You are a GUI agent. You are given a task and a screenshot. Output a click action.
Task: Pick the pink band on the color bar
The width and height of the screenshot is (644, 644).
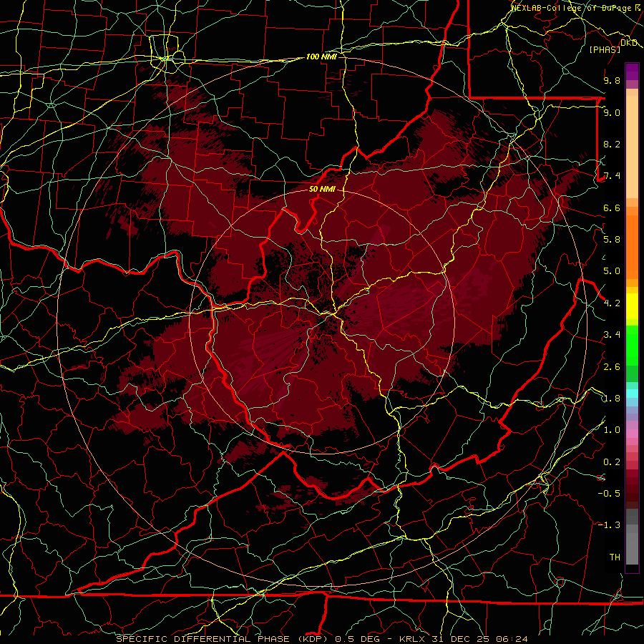pos(632,434)
